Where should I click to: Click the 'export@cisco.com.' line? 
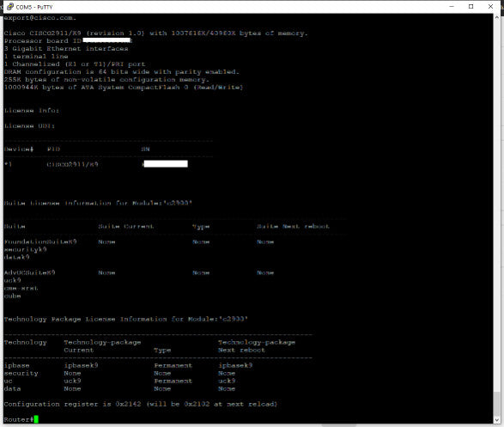click(40, 18)
